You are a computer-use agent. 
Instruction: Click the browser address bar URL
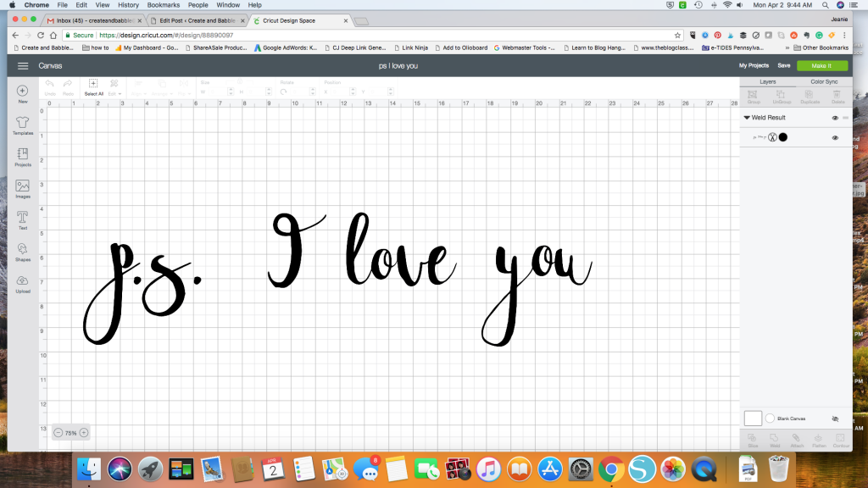166,35
